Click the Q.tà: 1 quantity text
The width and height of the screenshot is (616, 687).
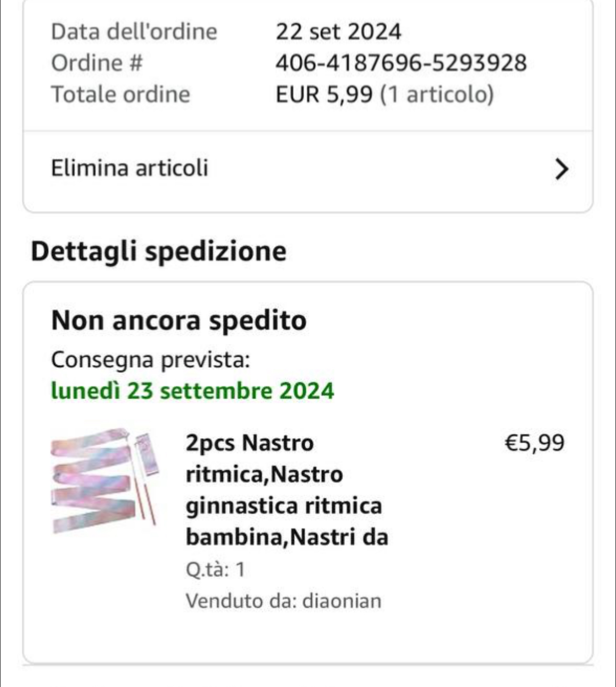click(x=215, y=569)
